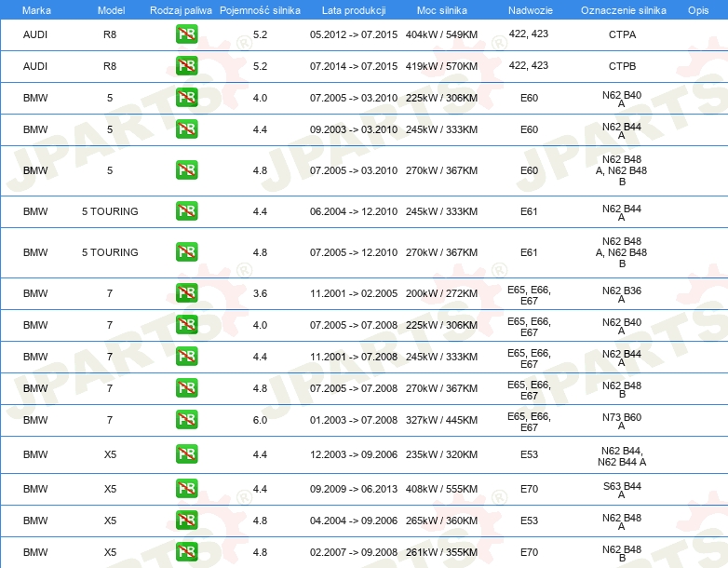728x568 pixels.
Task: Click the Opis column header
Action: point(698,10)
